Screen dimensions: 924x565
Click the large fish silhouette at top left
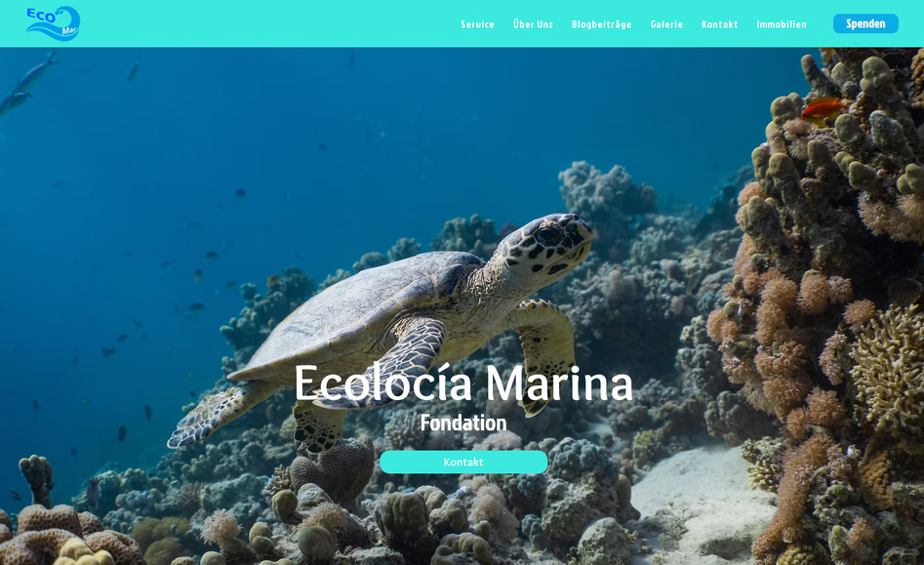point(29,83)
